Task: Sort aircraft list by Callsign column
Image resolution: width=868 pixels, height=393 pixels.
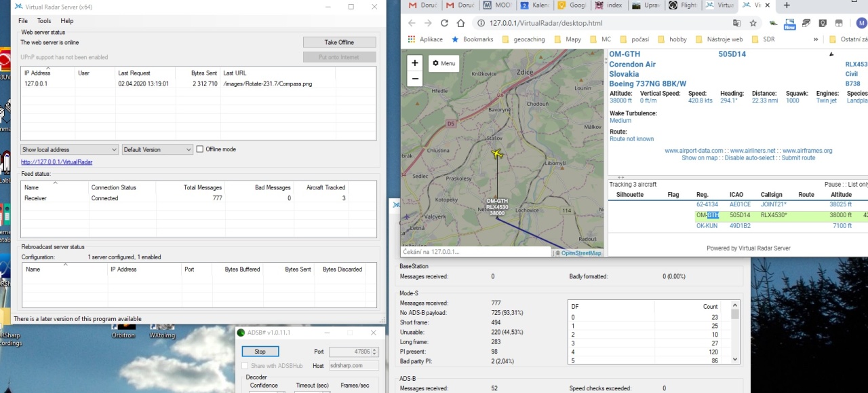Action: tap(771, 195)
